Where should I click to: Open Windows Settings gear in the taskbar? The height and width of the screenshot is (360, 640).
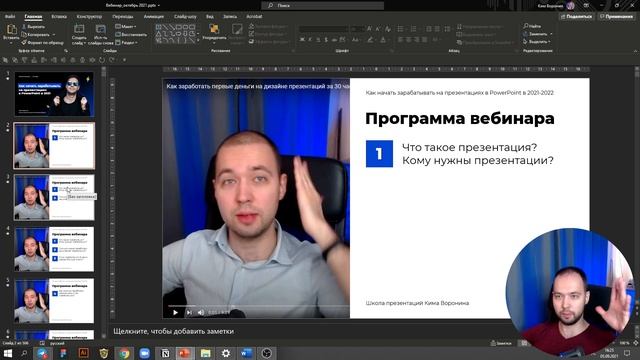[x=226, y=353]
